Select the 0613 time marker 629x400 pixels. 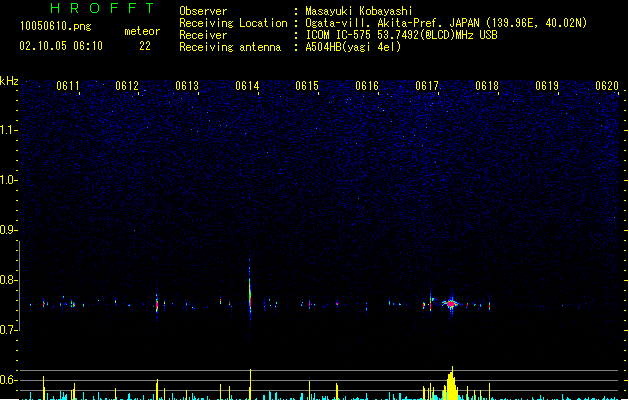pyautogui.click(x=187, y=86)
